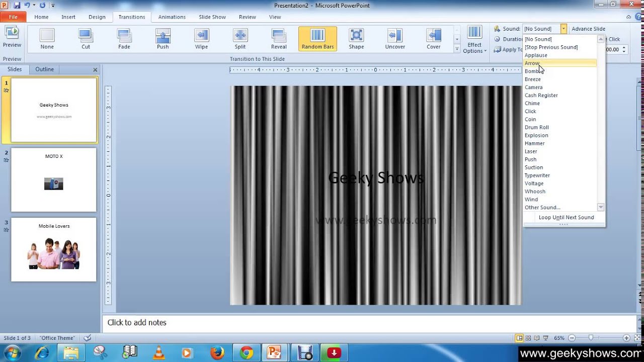Choose Cash Register sound
Screen dimensions: 644x362
pos(560,96)
